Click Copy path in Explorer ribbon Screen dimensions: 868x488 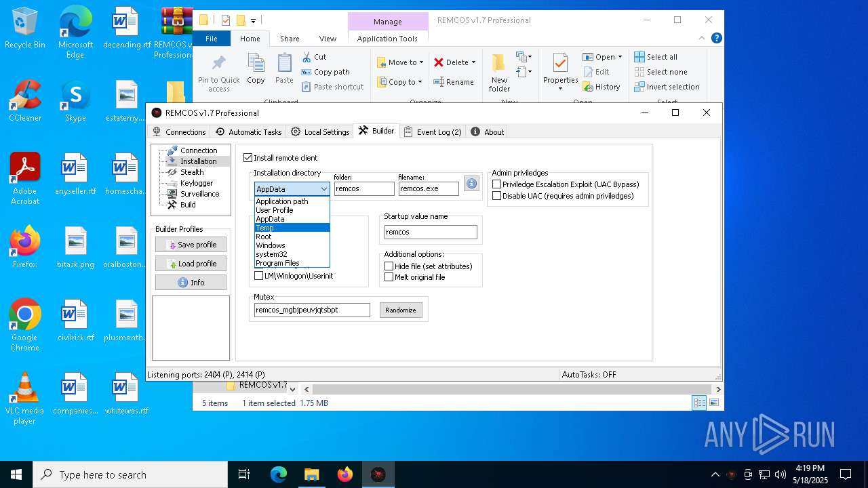click(x=325, y=72)
